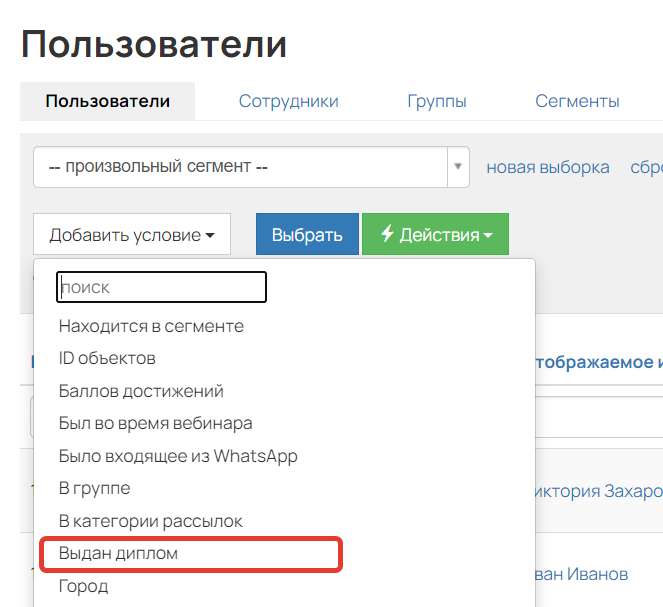Click the поиск search field

[162, 287]
